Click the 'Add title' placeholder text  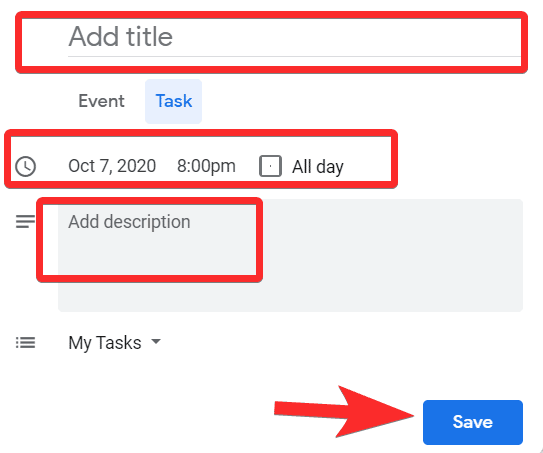pyautogui.click(x=120, y=36)
